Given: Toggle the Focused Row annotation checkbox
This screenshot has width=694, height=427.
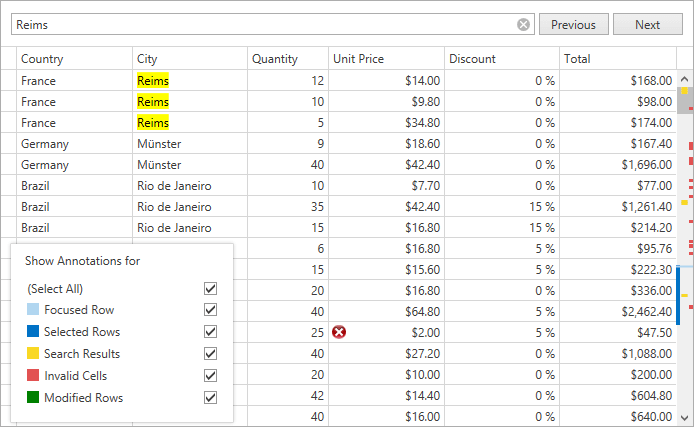Looking at the screenshot, I should [210, 310].
